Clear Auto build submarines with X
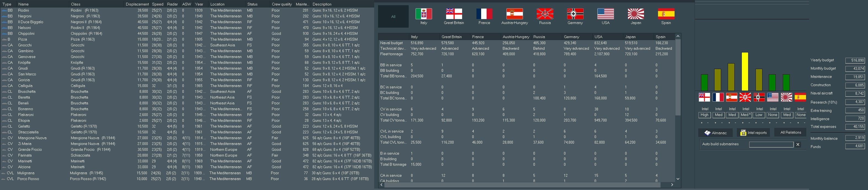This screenshot has width=868, height=190. 798,144
